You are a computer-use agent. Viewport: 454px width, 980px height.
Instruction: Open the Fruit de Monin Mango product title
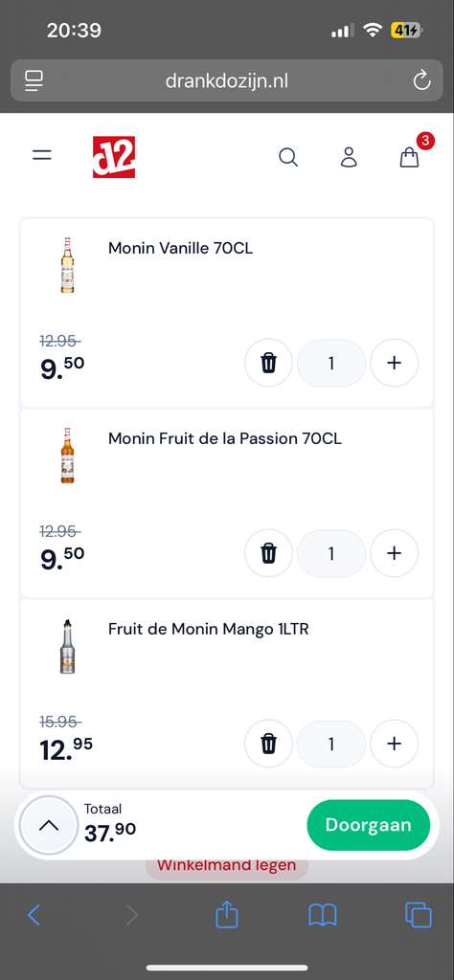click(208, 629)
